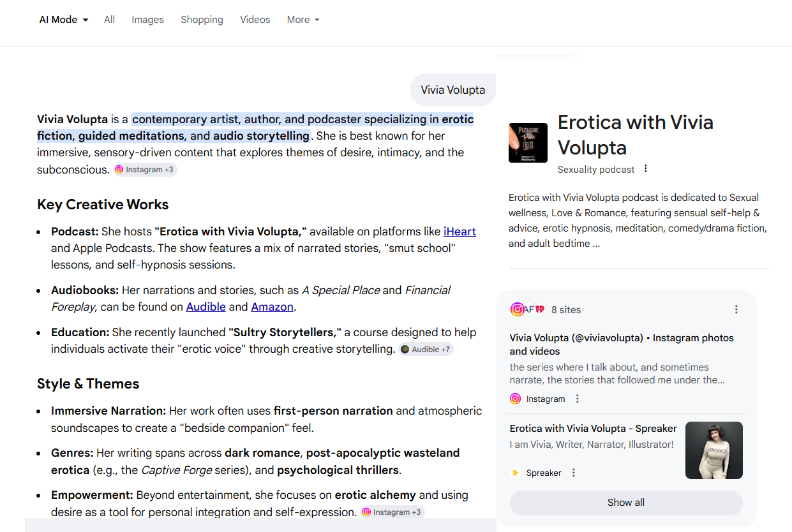Open the AI Mode dropdown
The height and width of the screenshot is (532, 792).
(63, 20)
